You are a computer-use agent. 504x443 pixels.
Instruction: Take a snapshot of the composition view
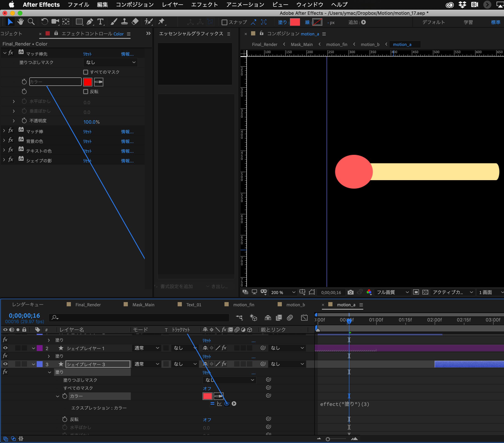pos(350,292)
